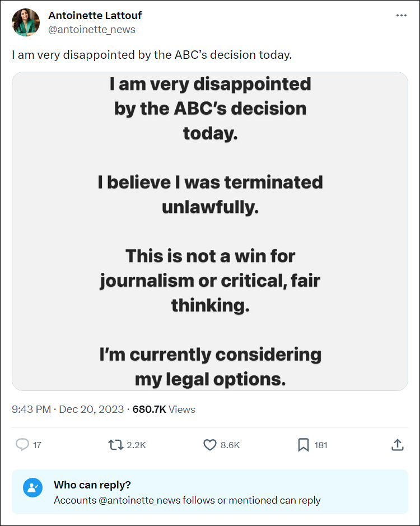The height and width of the screenshot is (526, 420).
Task: Click the repost arrows icon
Action: click(116, 445)
